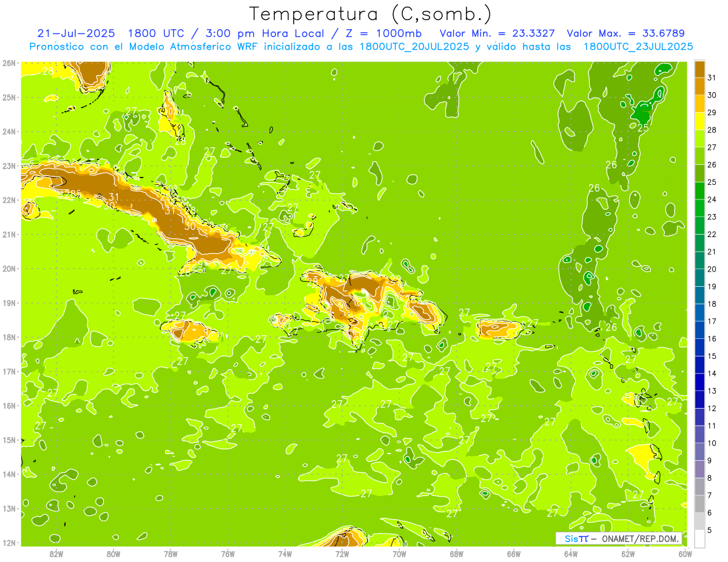This screenshot has width=728, height=562.
Task: Click the '62W' longitude axis label
Action: pos(628,554)
